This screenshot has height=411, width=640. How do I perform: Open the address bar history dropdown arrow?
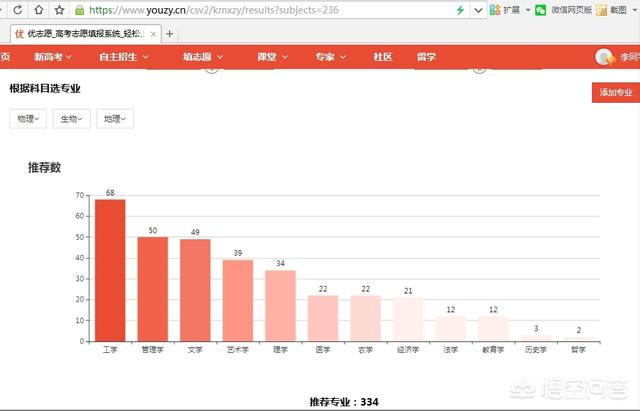tap(479, 10)
